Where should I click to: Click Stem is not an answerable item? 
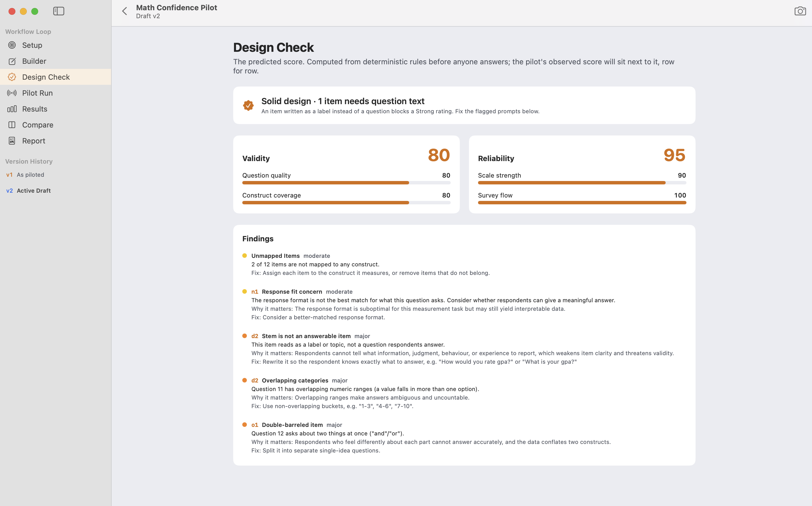pos(306,336)
